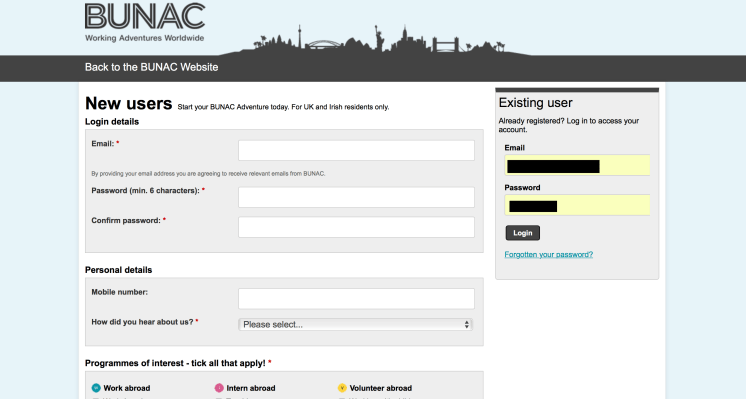The image size is (746, 399).
Task: Open the Forgotten your password? link
Action: (549, 254)
